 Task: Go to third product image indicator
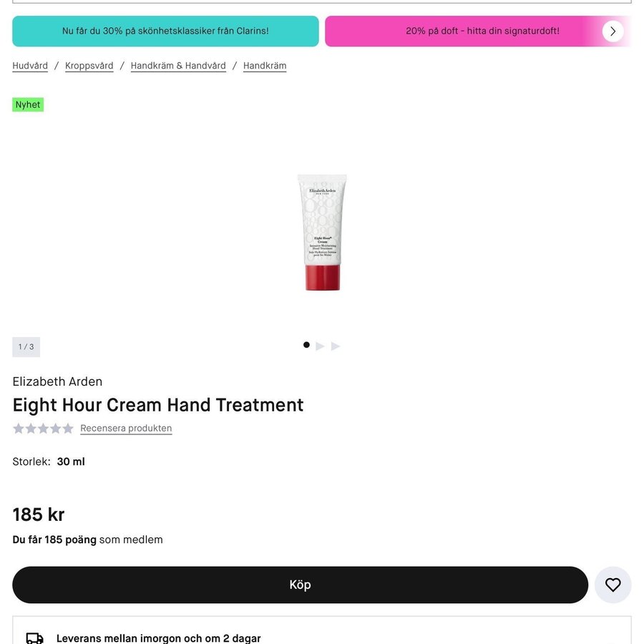336,346
